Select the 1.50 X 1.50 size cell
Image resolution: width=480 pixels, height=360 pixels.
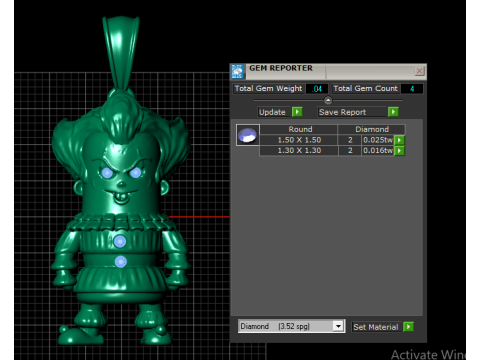(299, 140)
